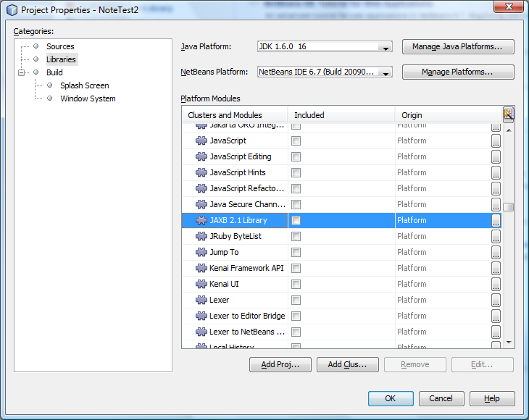The image size is (529, 420).
Task: Collapse the Build category node
Action: click(x=22, y=72)
